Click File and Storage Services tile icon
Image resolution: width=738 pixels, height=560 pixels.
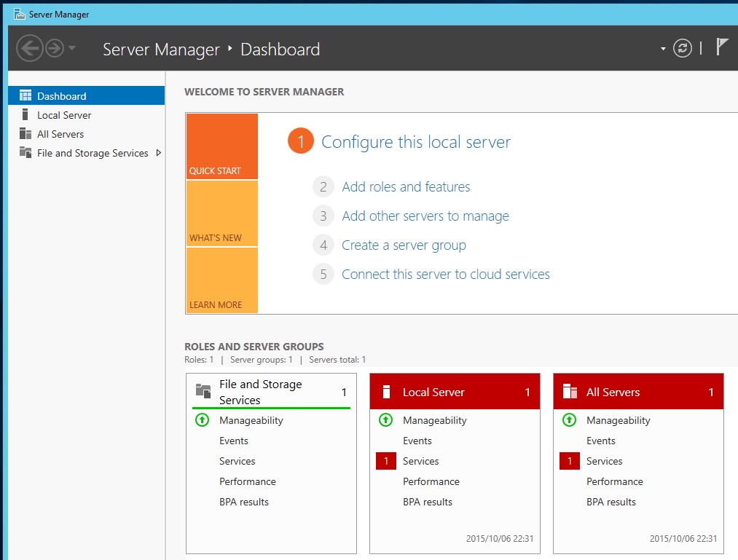point(203,391)
